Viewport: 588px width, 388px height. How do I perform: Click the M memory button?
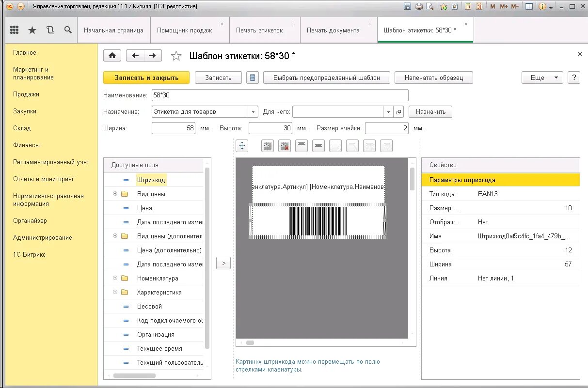point(493,6)
